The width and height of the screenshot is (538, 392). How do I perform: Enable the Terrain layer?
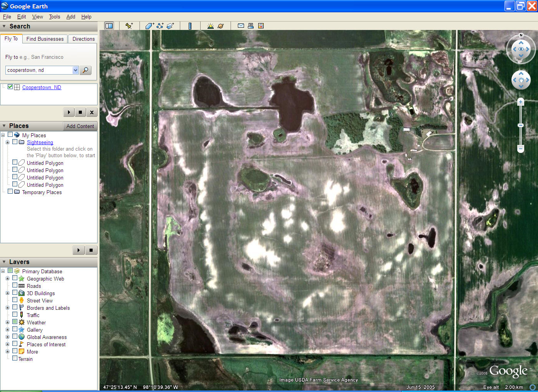(15, 358)
